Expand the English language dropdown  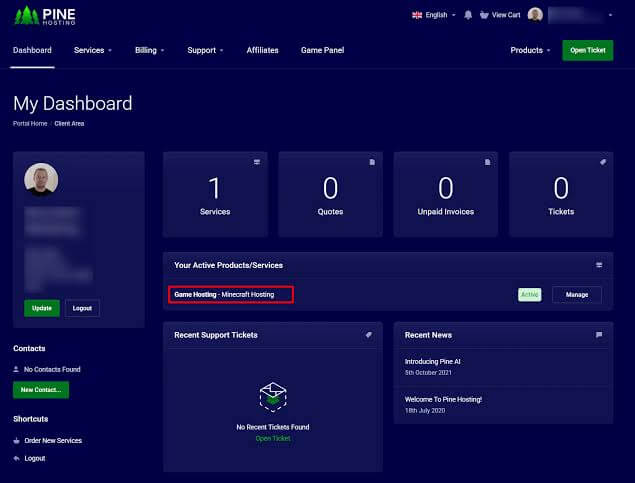(434, 15)
